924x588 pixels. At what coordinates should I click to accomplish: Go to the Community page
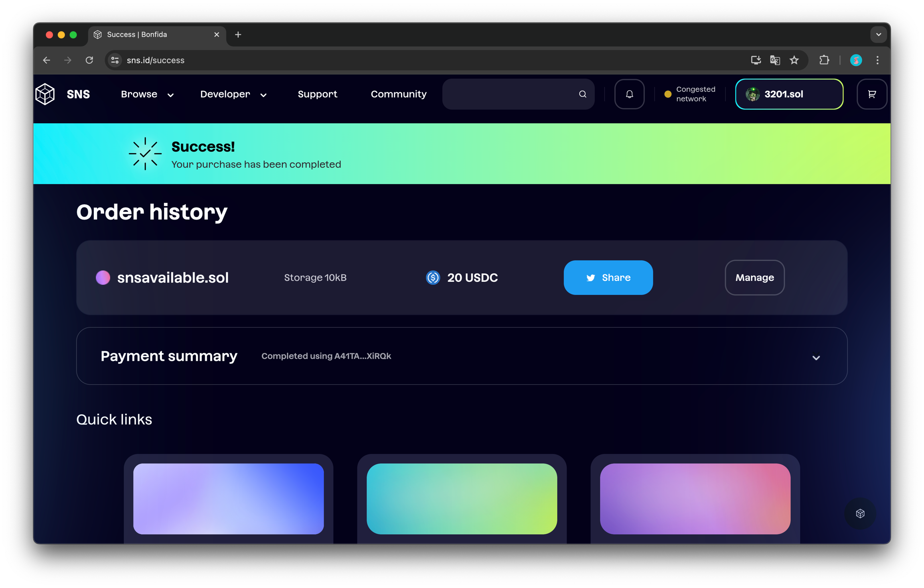coord(398,94)
